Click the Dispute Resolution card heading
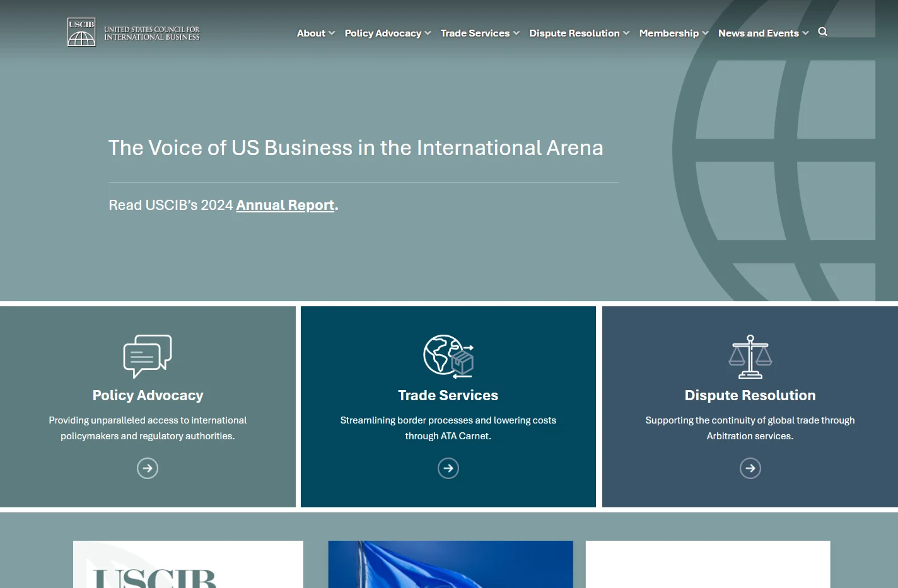The width and height of the screenshot is (898, 588). (750, 395)
